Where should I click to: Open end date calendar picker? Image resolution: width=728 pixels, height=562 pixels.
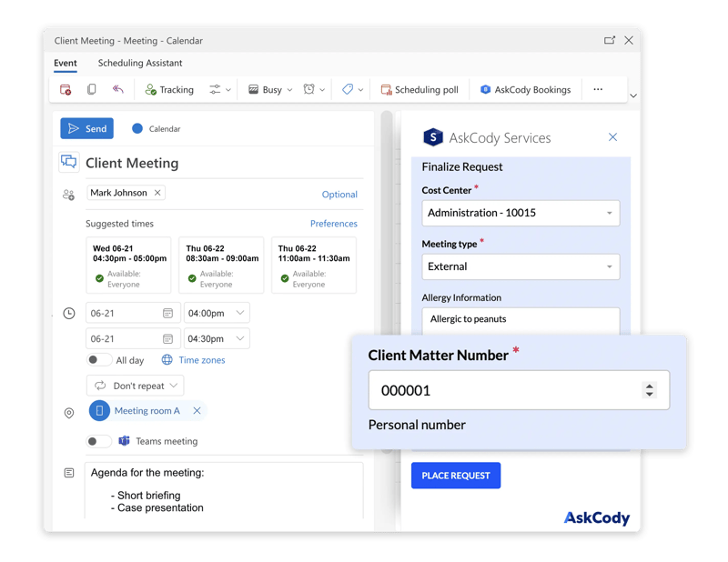coord(167,339)
